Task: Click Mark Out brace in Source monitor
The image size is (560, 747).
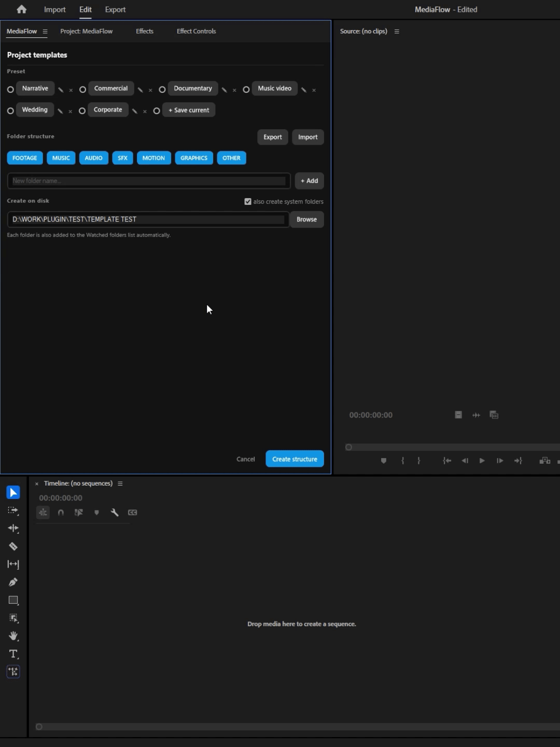Action: [419, 461]
